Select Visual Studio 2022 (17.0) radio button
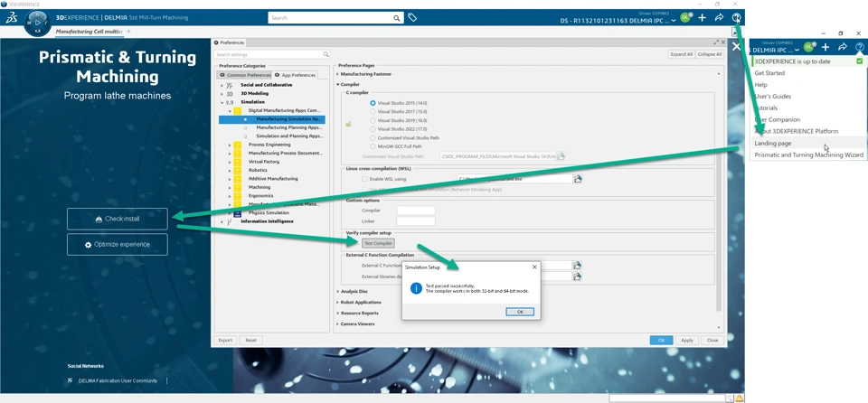The height and width of the screenshot is (403, 868). click(373, 129)
